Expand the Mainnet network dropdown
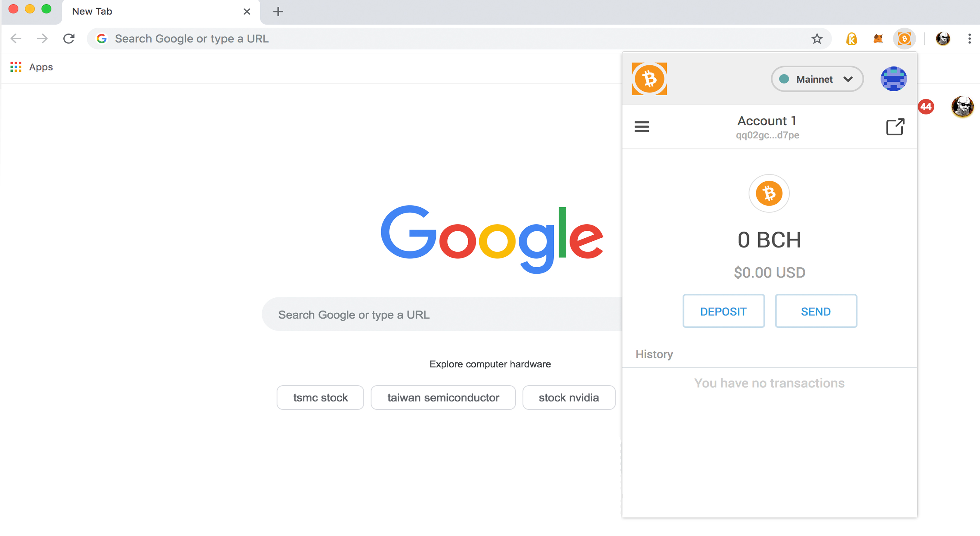Image resolution: width=980 pixels, height=536 pixels. (x=817, y=79)
